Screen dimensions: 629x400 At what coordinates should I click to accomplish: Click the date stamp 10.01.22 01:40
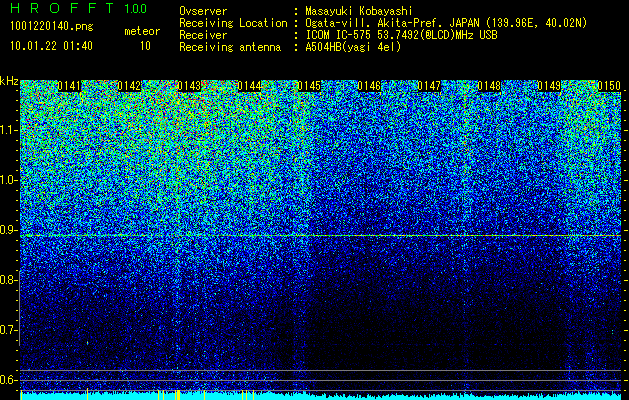tap(51, 46)
